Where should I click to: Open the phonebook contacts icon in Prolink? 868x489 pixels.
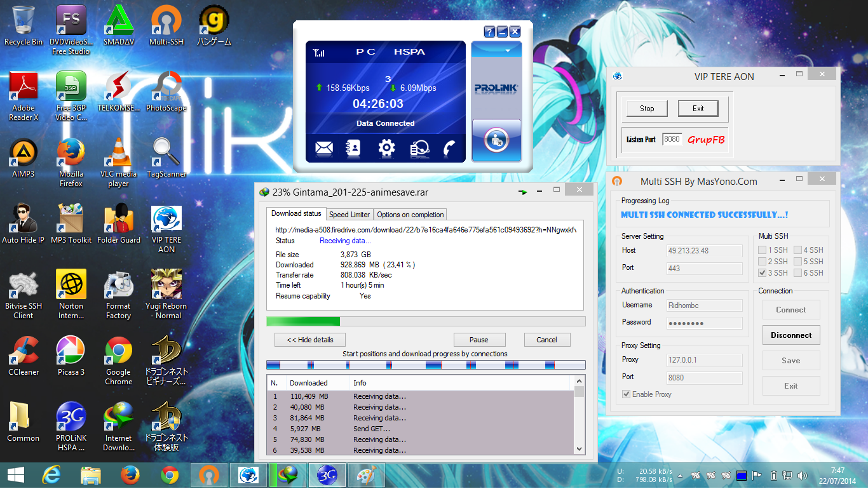(x=354, y=148)
